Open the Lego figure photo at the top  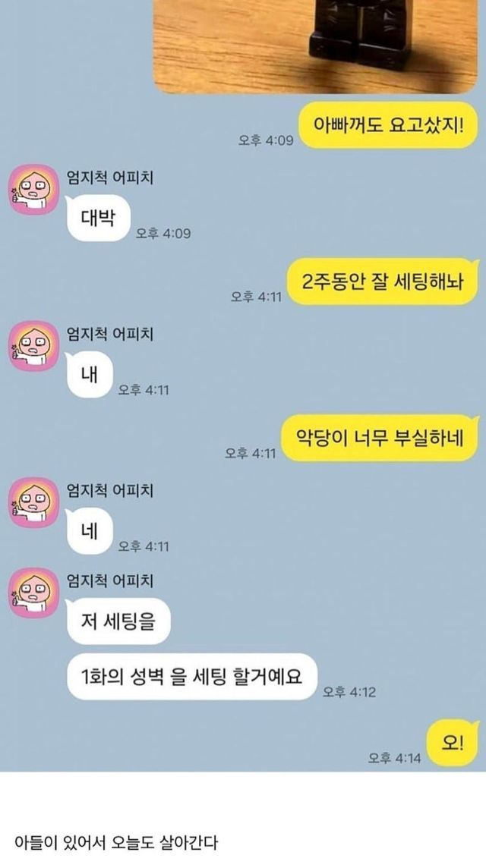315,46
